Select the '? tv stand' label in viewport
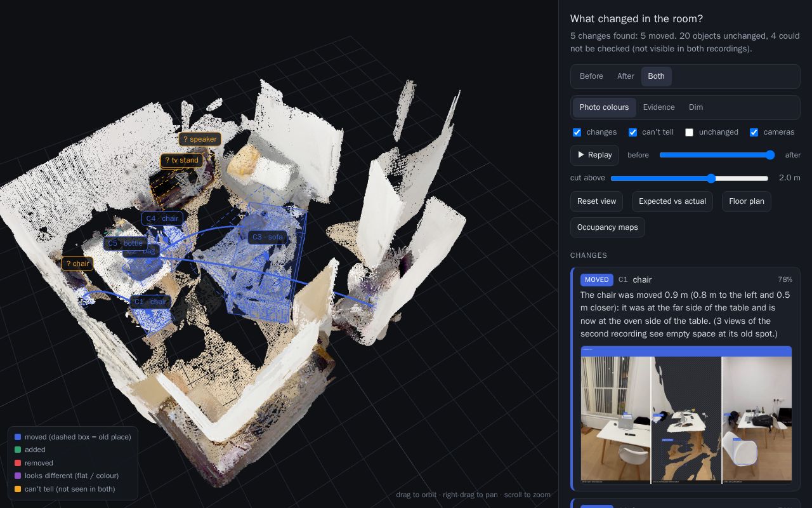The width and height of the screenshot is (812, 508). click(x=181, y=161)
